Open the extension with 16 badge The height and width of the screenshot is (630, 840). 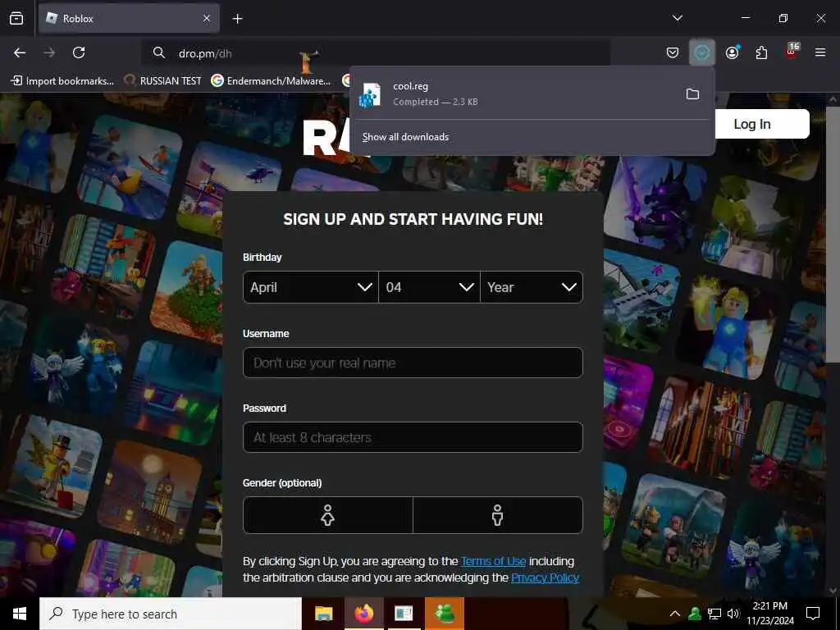pos(792,51)
